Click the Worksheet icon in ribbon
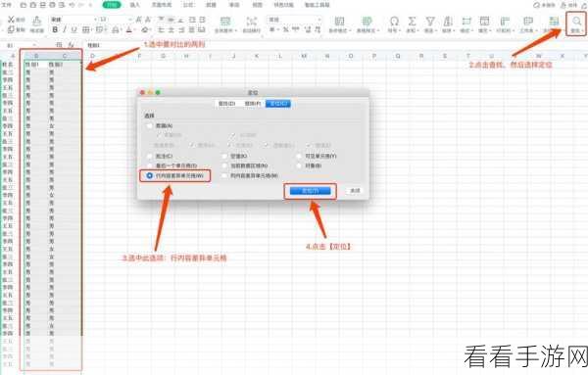 tap(528, 21)
